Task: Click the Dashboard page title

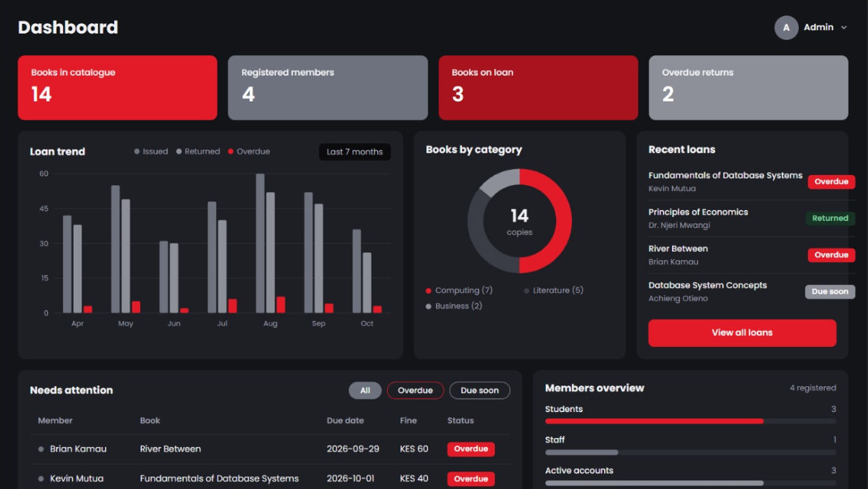Action: [x=68, y=27]
